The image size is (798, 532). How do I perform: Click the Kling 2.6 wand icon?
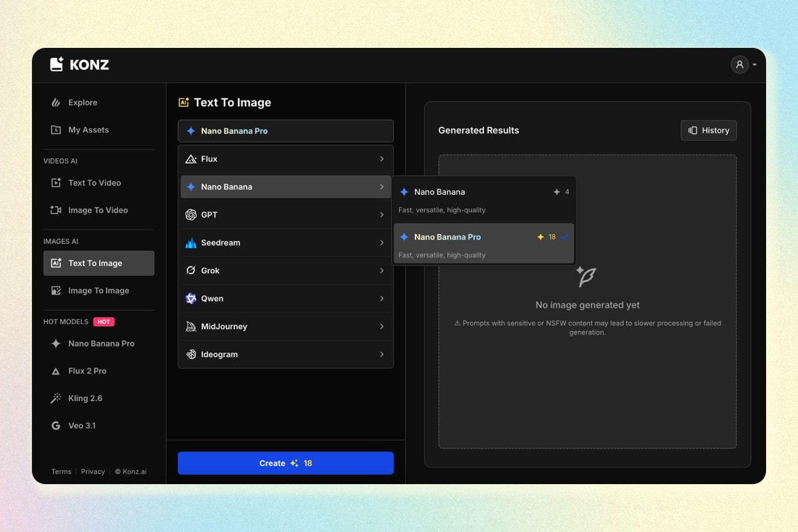coord(56,398)
